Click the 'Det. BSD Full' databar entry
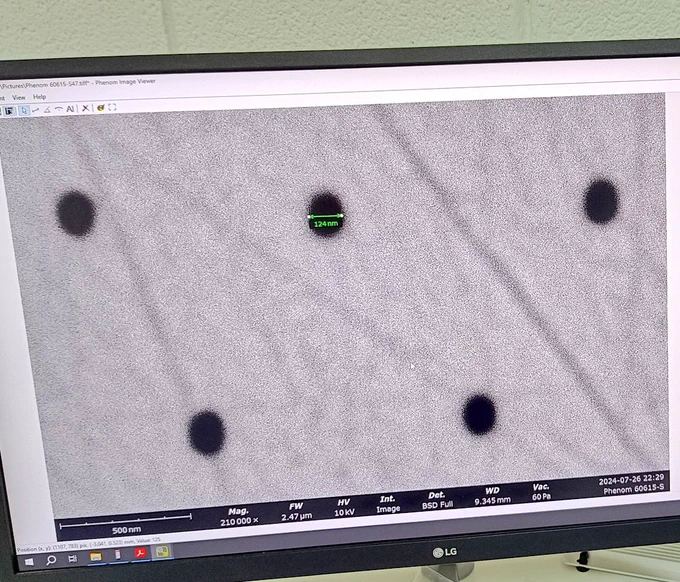This screenshot has height=582, width=680. 437,500
